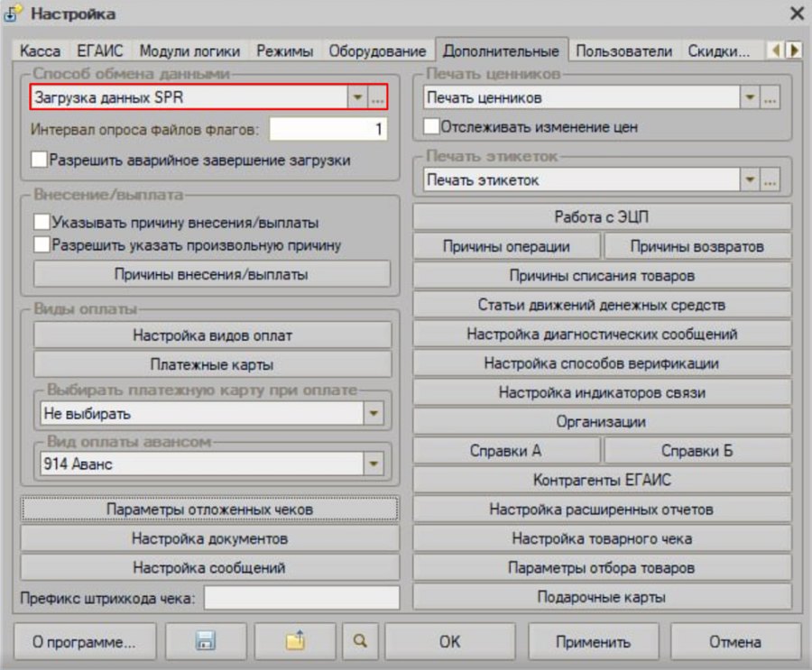Screen dimensions: 812x670
Task: Open Параметры отложенных чеков
Action: tap(209, 509)
